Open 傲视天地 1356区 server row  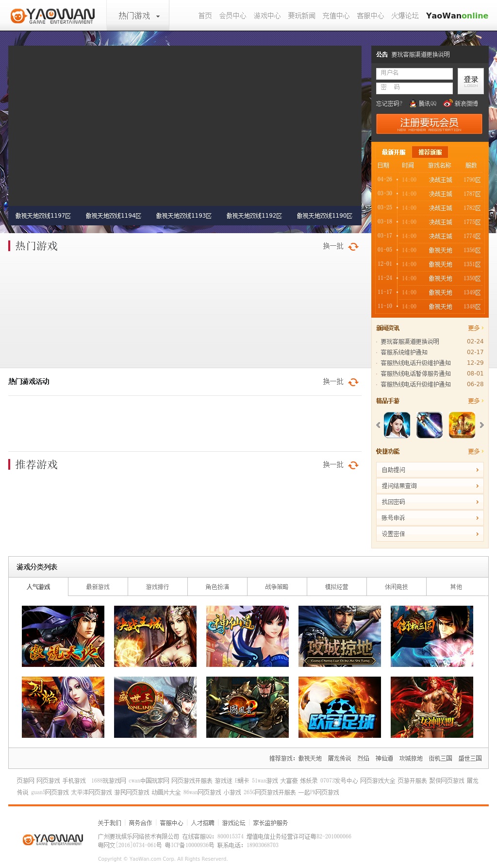tap(430, 250)
